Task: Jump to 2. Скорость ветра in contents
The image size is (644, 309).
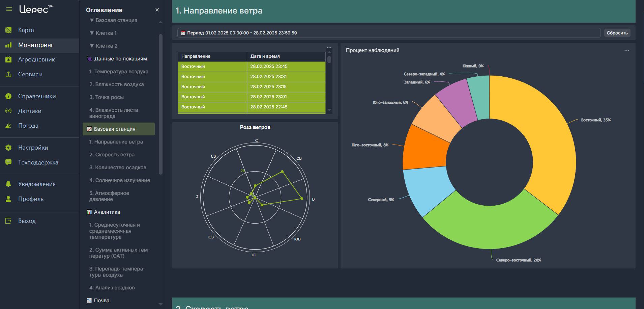Action: pos(112,155)
